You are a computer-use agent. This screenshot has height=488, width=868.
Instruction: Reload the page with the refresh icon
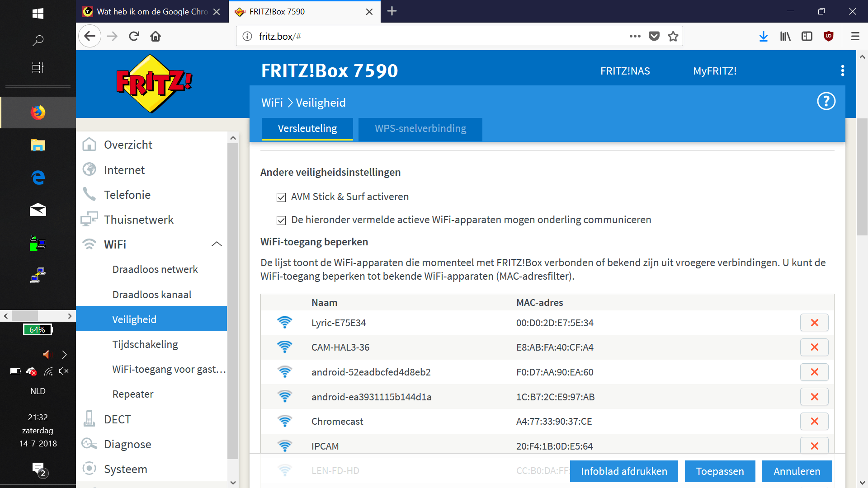pyautogui.click(x=134, y=36)
